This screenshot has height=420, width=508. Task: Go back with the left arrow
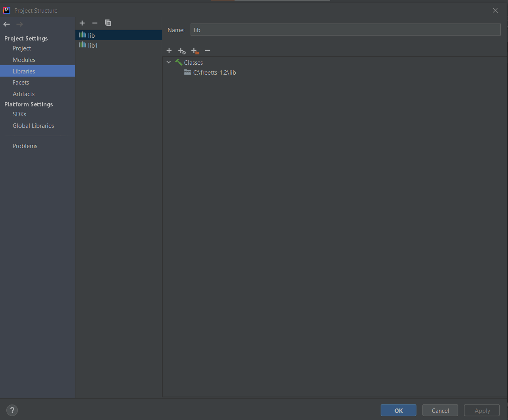[x=6, y=24]
